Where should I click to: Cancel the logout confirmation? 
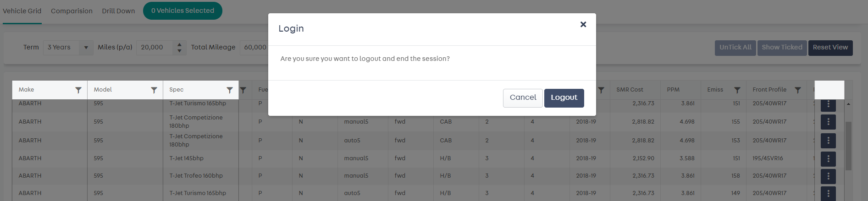point(523,98)
